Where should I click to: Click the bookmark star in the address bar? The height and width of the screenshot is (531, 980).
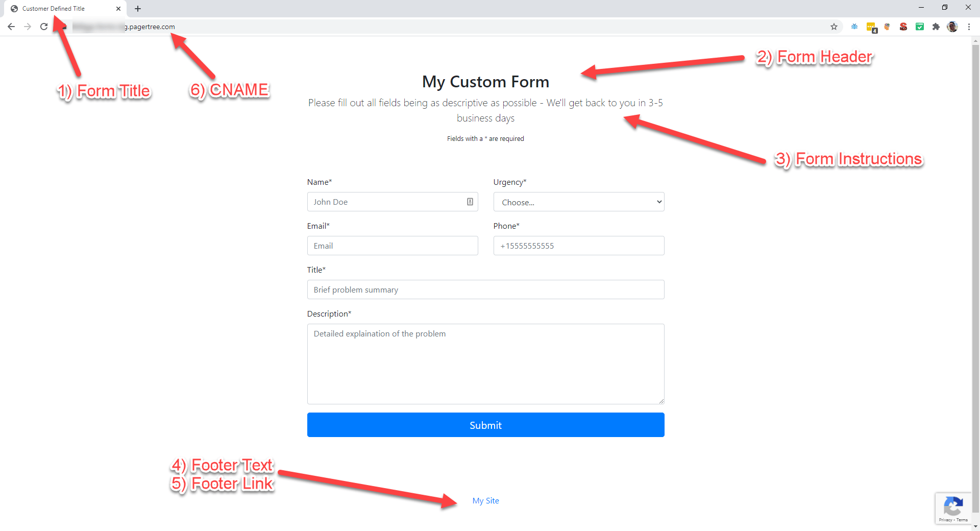point(834,27)
